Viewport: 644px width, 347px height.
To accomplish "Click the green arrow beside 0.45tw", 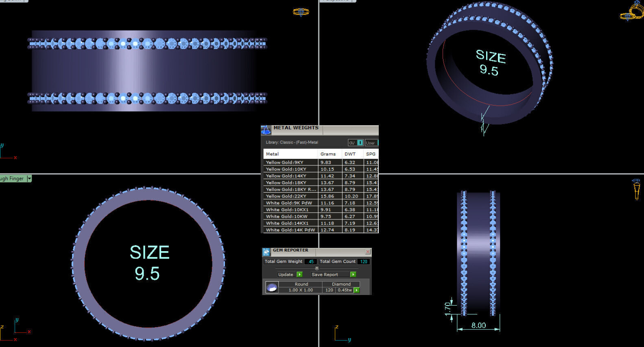I will [356, 290].
